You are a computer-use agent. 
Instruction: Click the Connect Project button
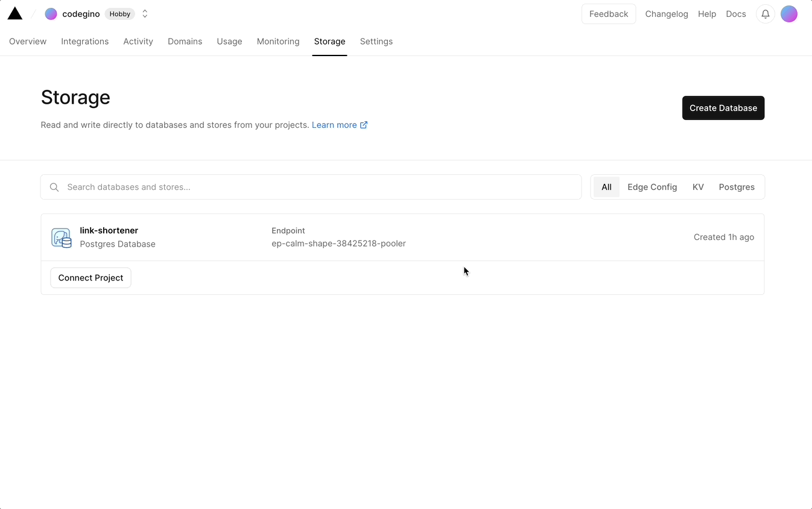point(90,278)
